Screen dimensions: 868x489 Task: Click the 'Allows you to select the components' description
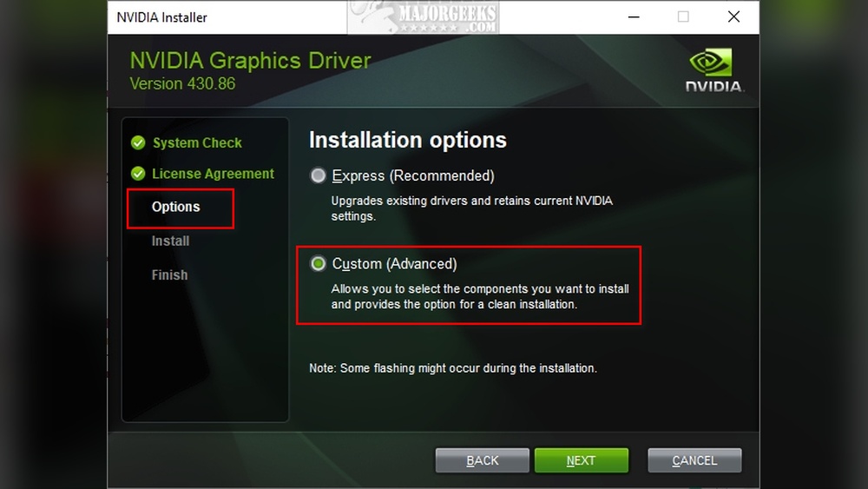480,296
